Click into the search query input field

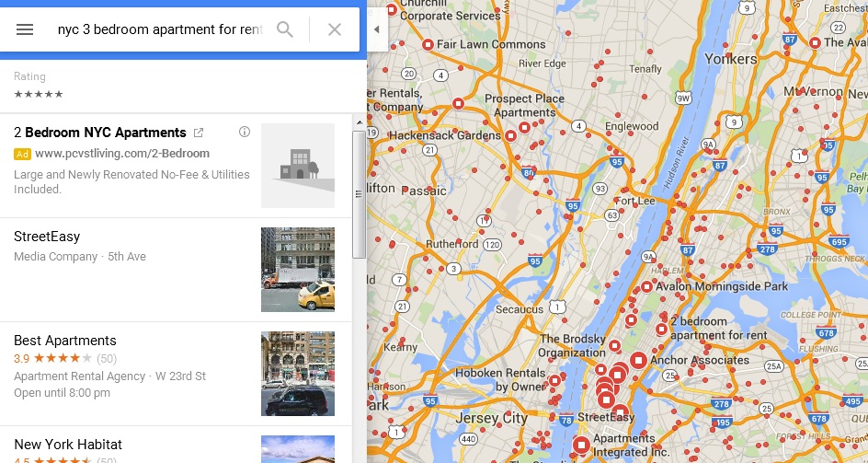point(160,29)
